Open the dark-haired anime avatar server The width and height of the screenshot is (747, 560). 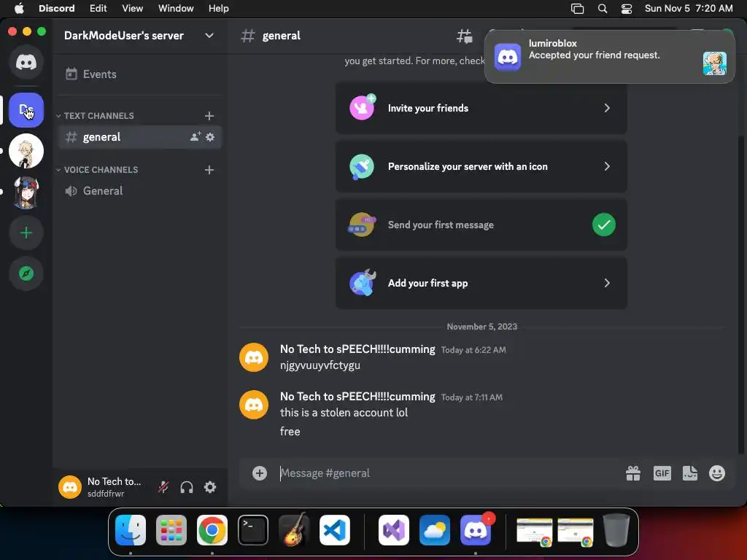click(26, 192)
